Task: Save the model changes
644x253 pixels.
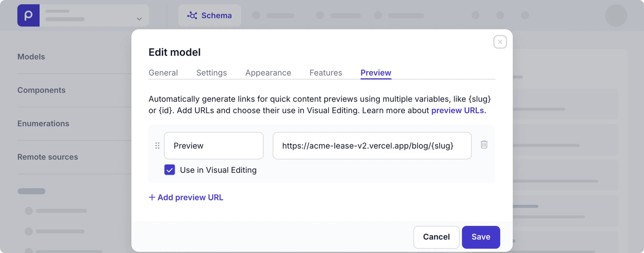Action: [x=481, y=237]
